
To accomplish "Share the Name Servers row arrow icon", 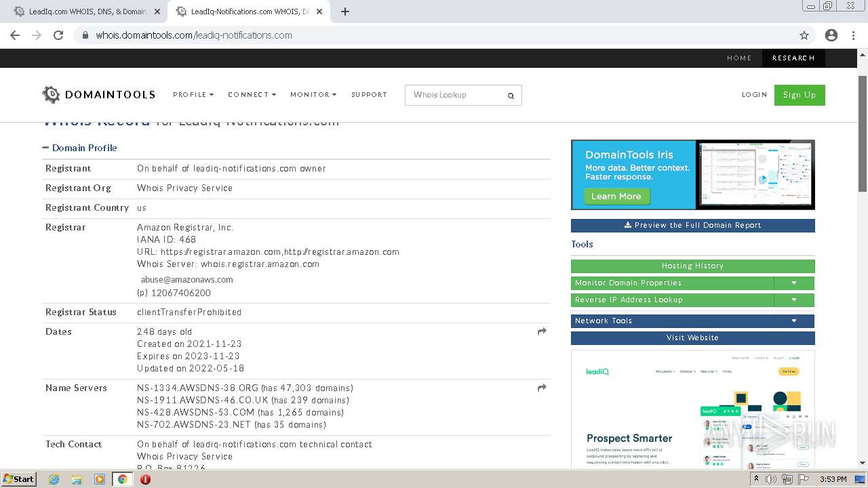I will 542,388.
